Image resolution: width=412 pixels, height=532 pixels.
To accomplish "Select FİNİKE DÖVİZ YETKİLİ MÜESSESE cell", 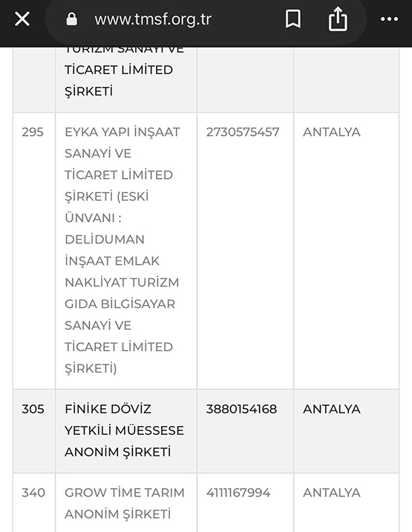I will click(x=126, y=431).
